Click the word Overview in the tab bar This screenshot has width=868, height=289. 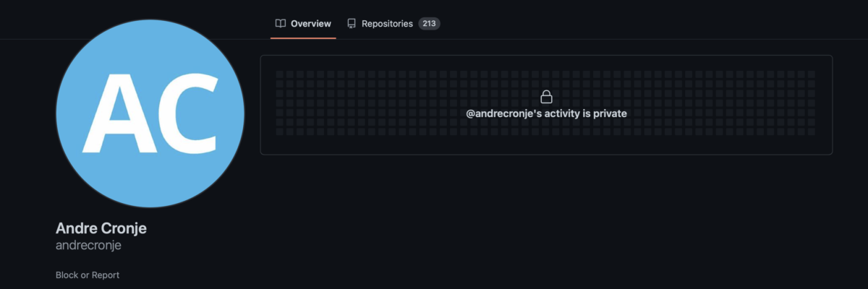[311, 24]
